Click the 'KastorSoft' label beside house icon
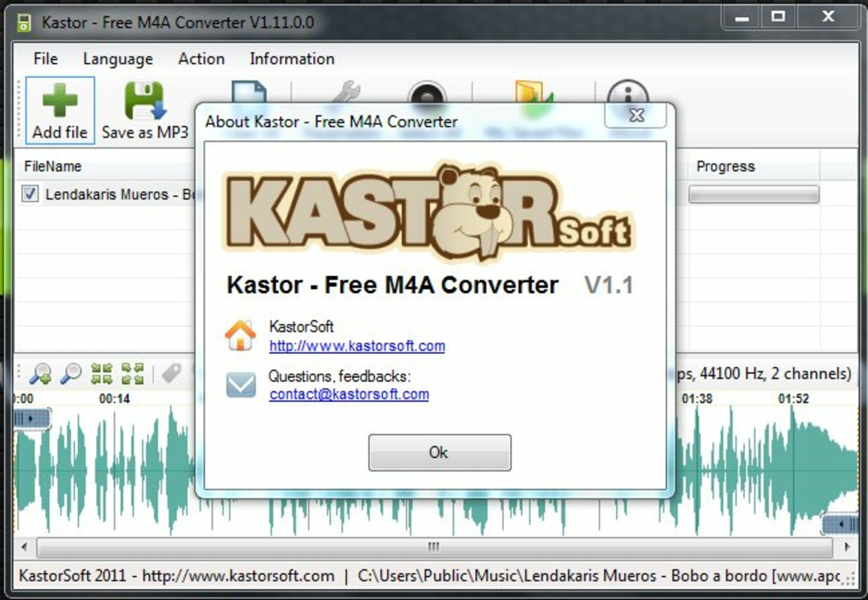The image size is (868, 600). [x=301, y=326]
